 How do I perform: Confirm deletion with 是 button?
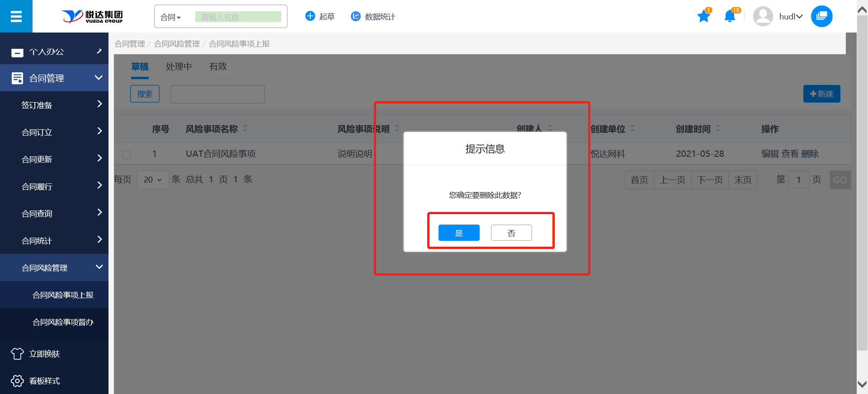point(459,233)
